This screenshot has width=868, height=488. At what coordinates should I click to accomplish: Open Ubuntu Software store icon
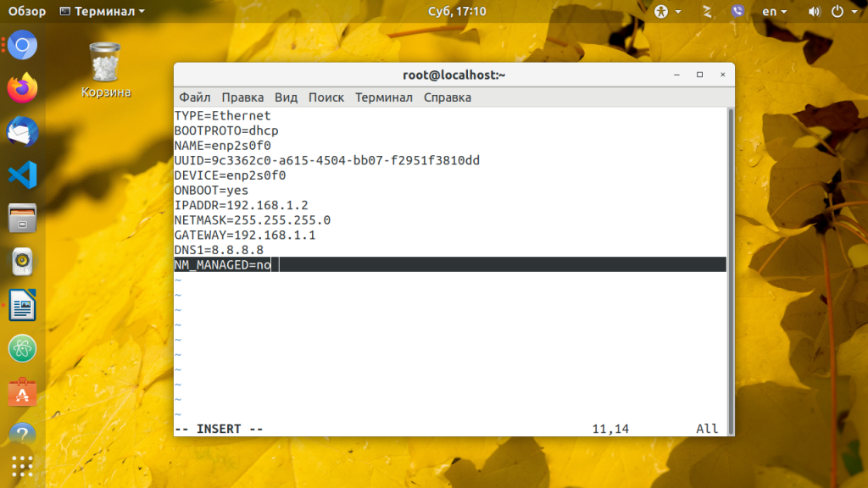(x=22, y=392)
